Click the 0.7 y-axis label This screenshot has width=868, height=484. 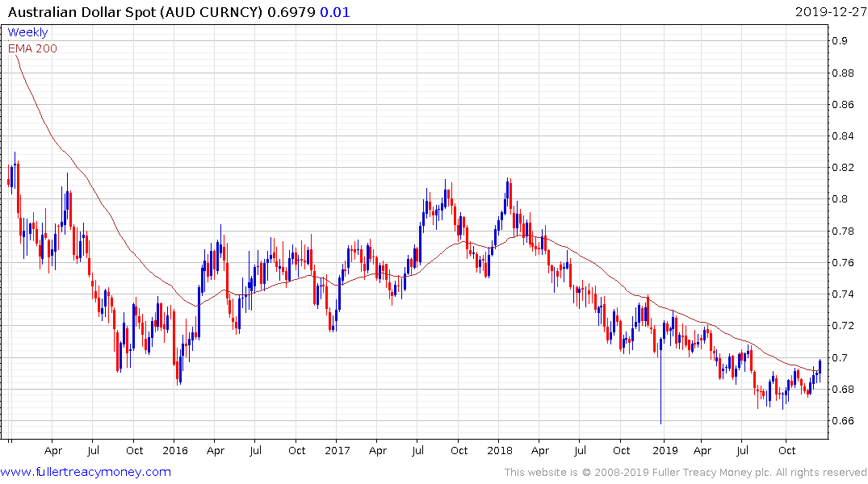click(x=840, y=358)
